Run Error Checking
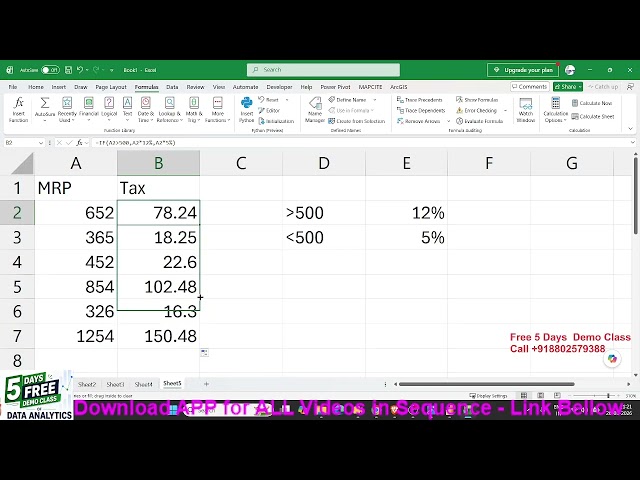640x480 pixels. [x=477, y=110]
